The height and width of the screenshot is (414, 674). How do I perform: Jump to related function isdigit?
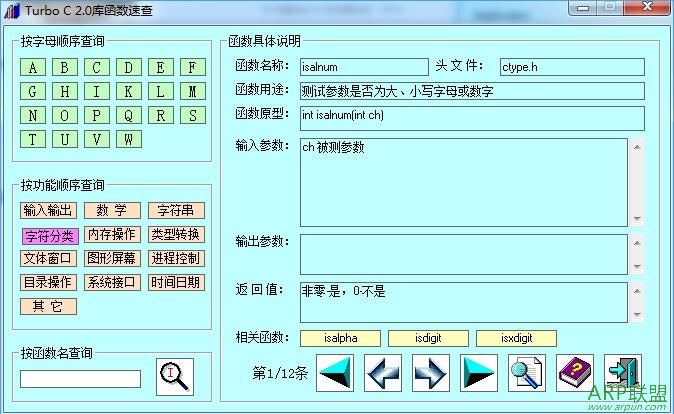pos(428,338)
